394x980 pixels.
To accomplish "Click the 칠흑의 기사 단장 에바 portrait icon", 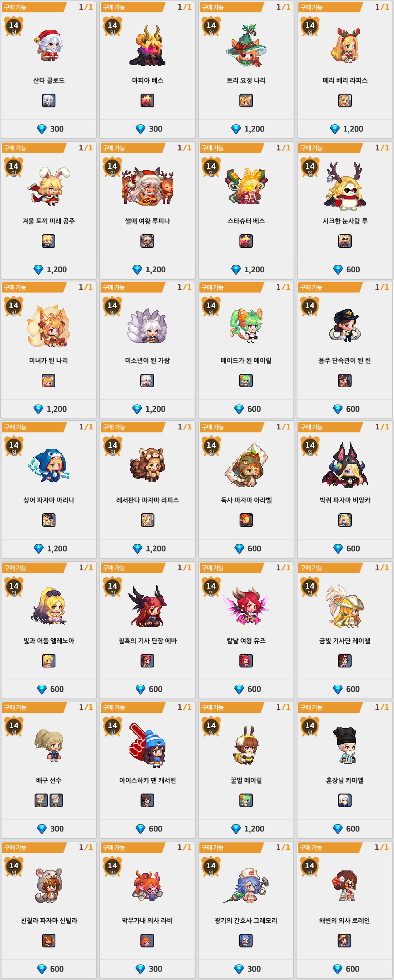I will (x=147, y=661).
